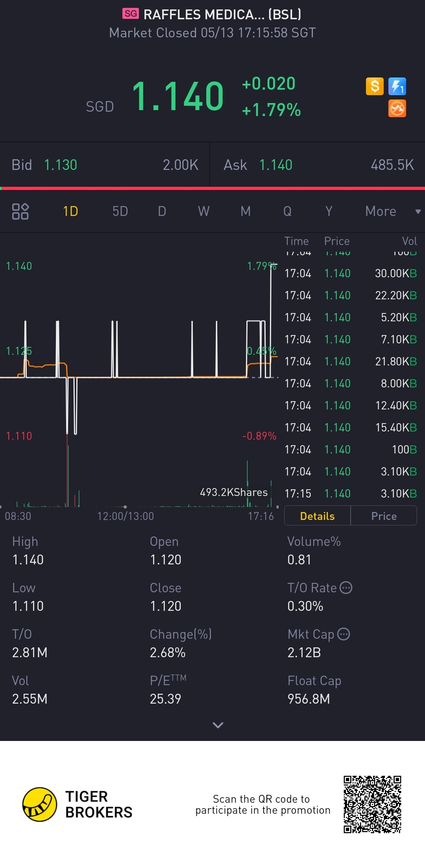The width and height of the screenshot is (425, 868).
Task: Select the 17:04 trade row 8.00K
Action: click(x=351, y=383)
